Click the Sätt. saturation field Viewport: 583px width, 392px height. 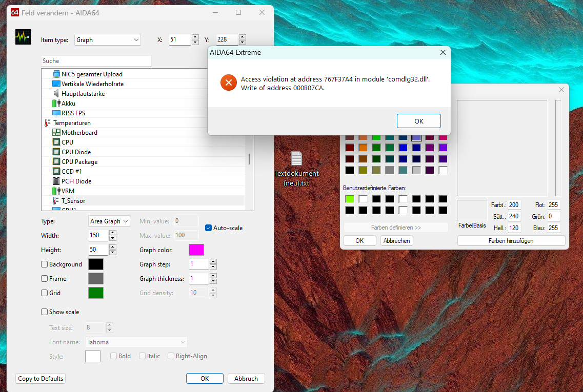(514, 216)
